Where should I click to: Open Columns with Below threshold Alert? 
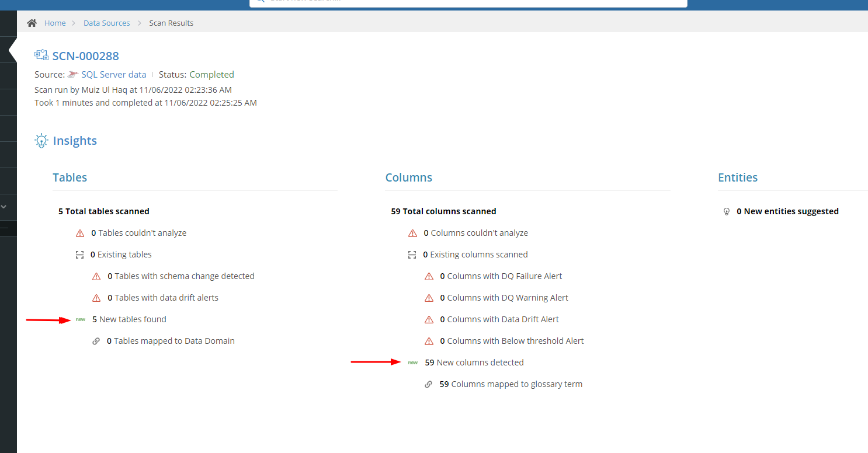[512, 341]
